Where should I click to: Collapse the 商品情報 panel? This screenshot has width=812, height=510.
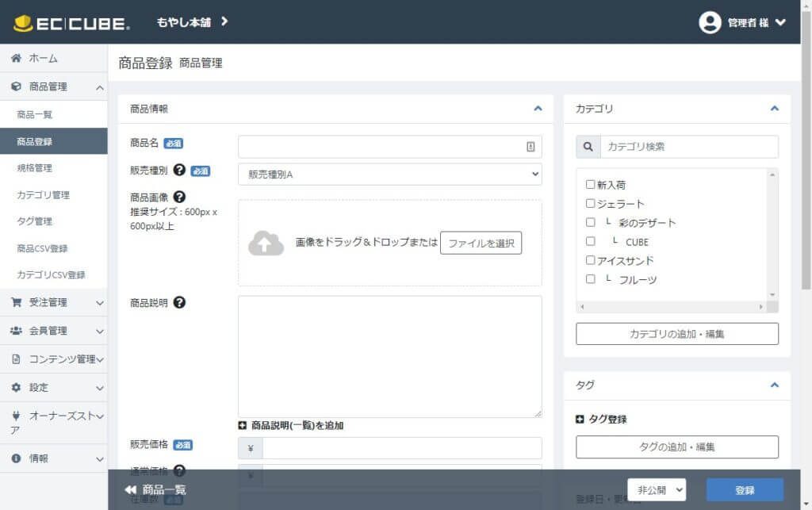pos(538,109)
